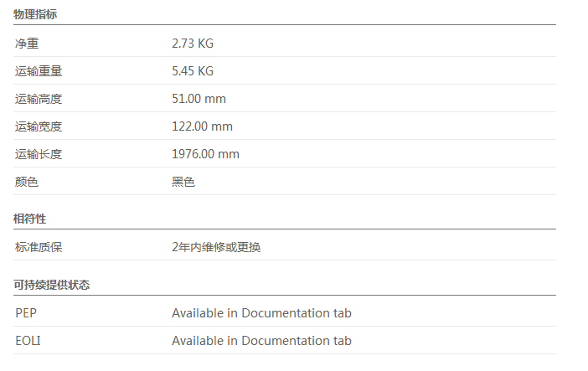Click "Available in Documentation tab" beside EOLI

click(x=261, y=341)
